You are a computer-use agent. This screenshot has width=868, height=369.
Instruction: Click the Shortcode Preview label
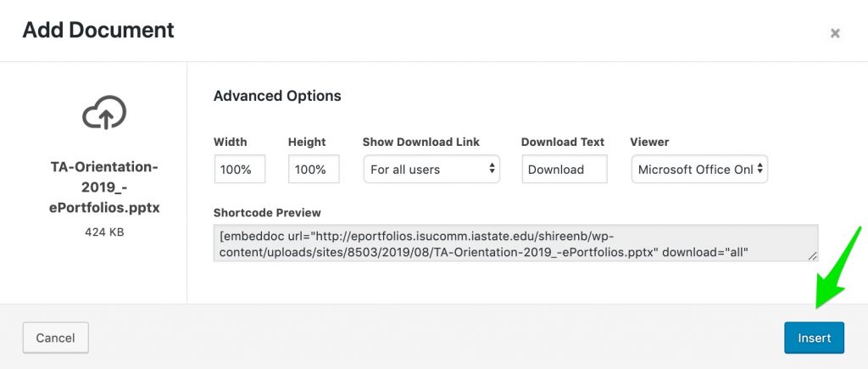coord(267,213)
